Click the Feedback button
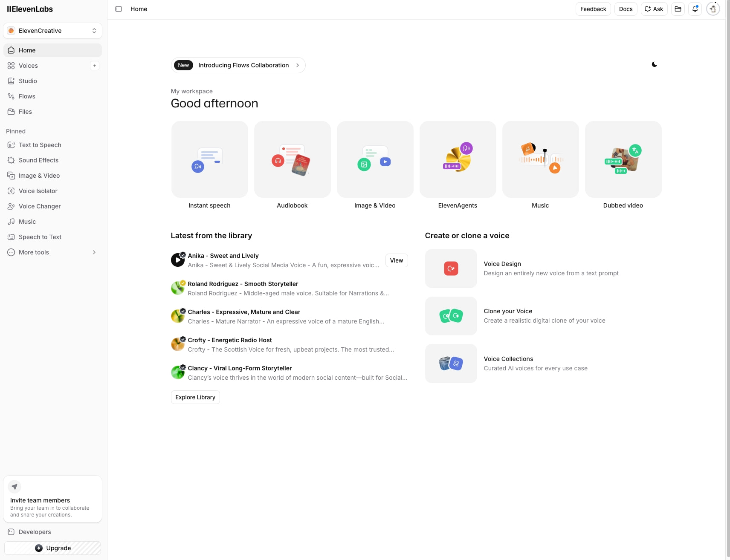Screen dimensions: 730x560 pyautogui.click(x=593, y=9)
